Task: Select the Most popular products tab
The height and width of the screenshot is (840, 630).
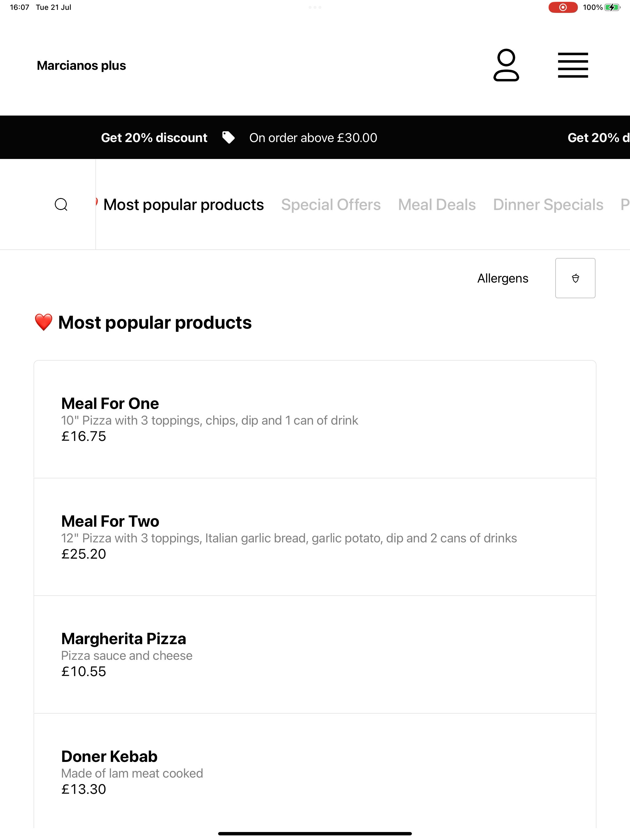Action: 184,205
